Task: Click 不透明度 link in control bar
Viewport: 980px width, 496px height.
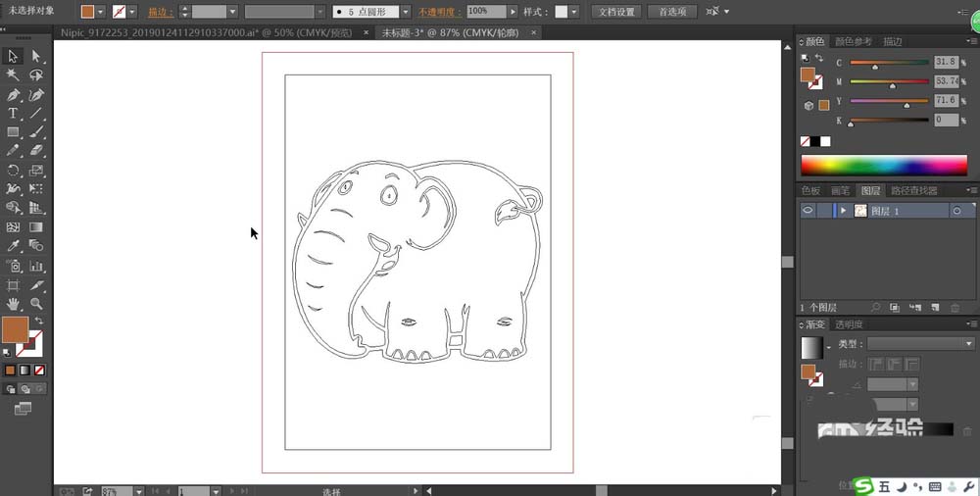Action: click(441, 12)
